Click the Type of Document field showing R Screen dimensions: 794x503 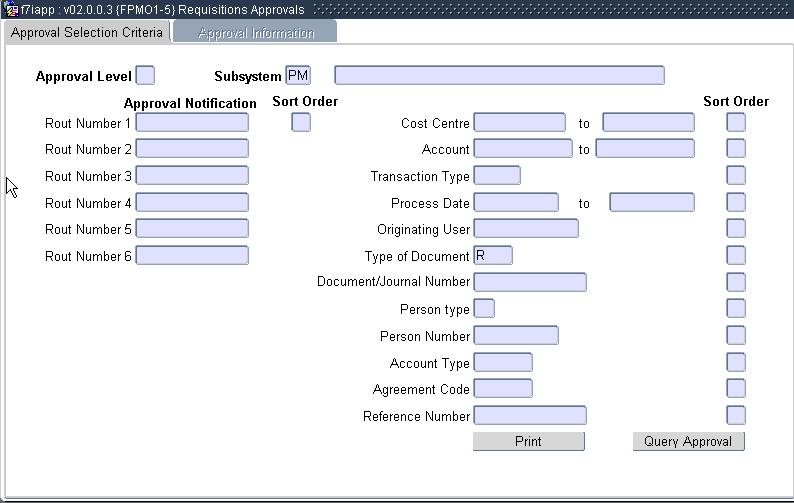click(493, 256)
